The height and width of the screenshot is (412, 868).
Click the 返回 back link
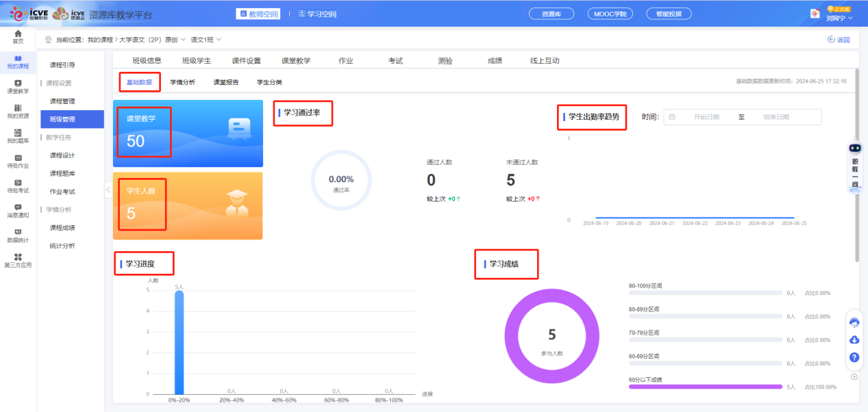(839, 40)
